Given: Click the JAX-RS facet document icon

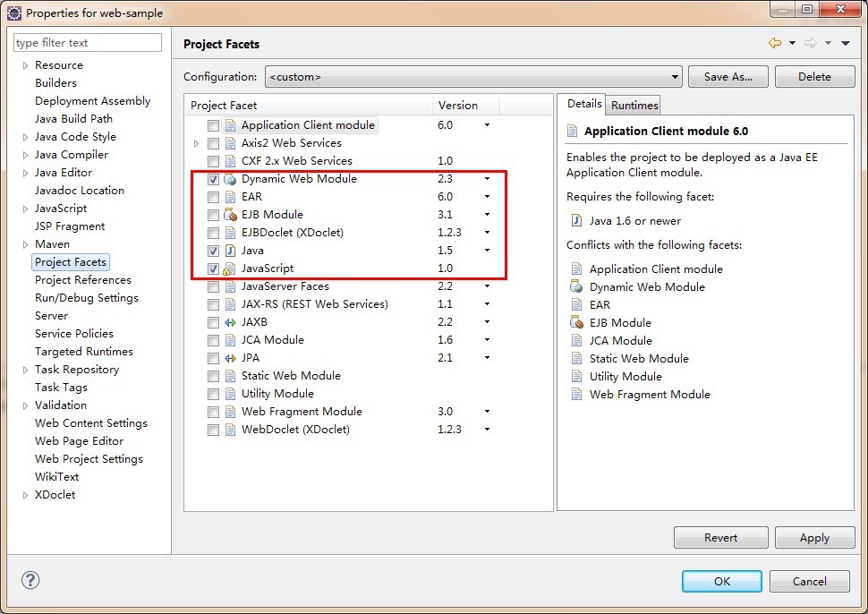Looking at the screenshot, I should [230, 304].
